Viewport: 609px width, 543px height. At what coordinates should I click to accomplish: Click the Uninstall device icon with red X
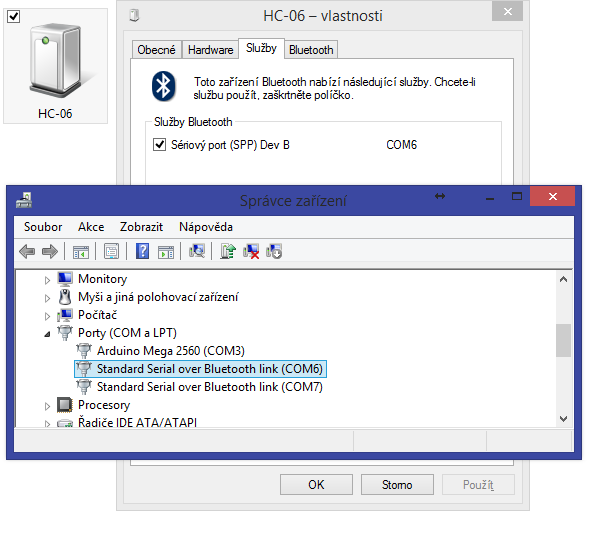click(x=251, y=251)
